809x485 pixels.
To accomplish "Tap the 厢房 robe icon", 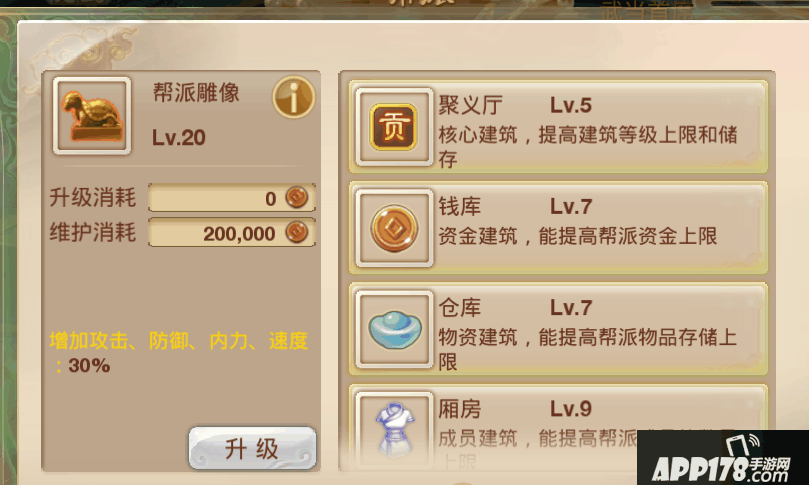I will [x=394, y=430].
